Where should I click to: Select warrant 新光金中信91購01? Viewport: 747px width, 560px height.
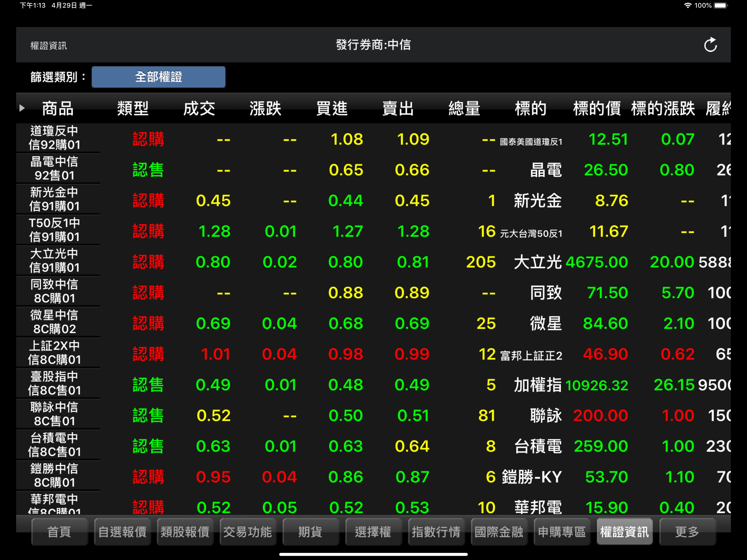(x=54, y=199)
